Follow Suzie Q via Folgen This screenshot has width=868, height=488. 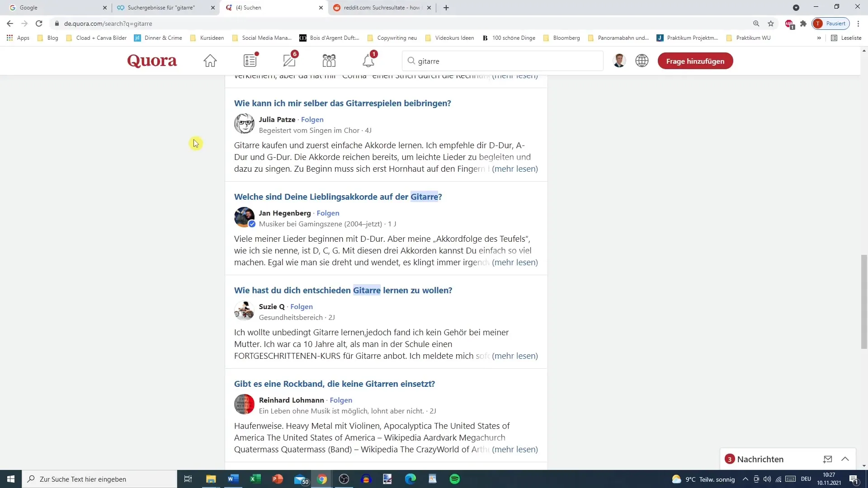pyautogui.click(x=302, y=306)
